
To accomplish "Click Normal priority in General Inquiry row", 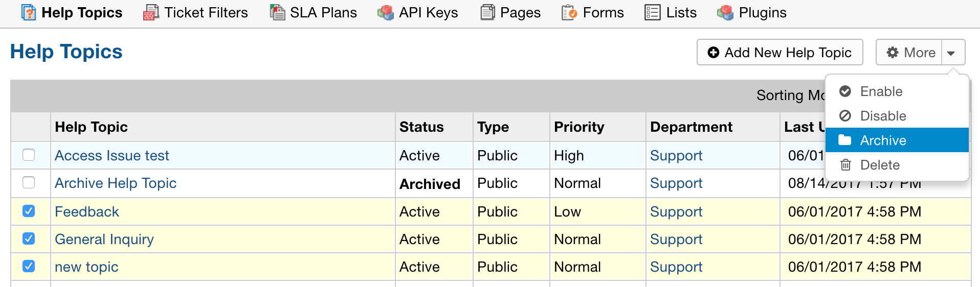I will click(x=577, y=239).
